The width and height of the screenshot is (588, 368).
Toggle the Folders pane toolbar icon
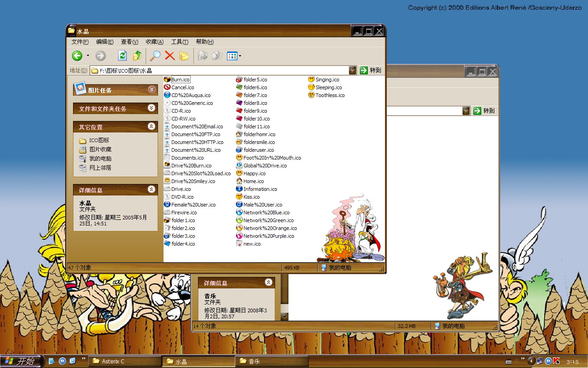tap(184, 56)
